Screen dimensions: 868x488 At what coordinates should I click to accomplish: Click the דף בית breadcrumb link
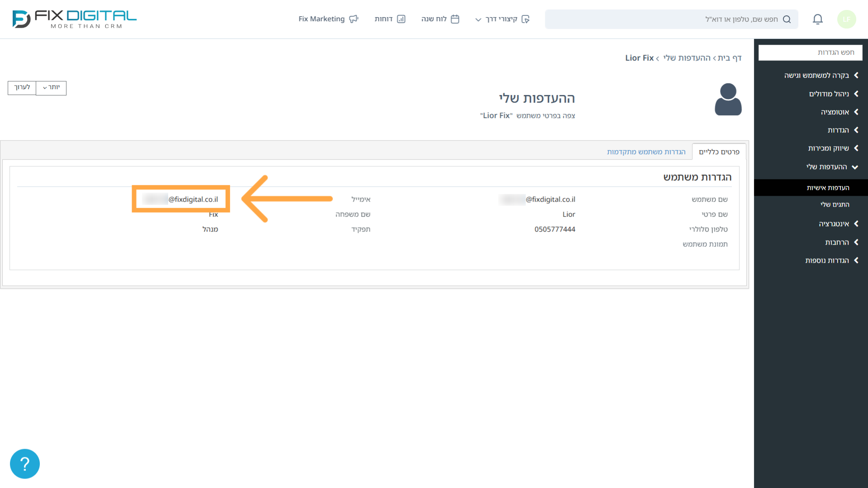pos(729,58)
